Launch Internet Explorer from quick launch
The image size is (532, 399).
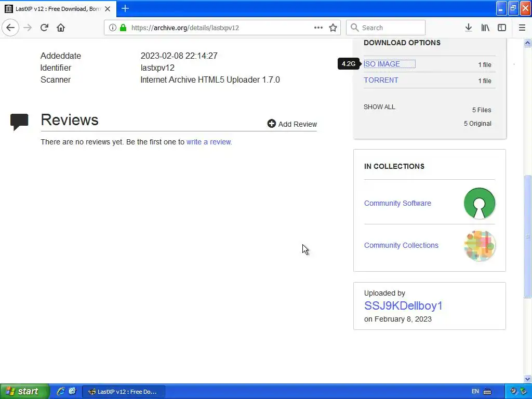(60, 391)
